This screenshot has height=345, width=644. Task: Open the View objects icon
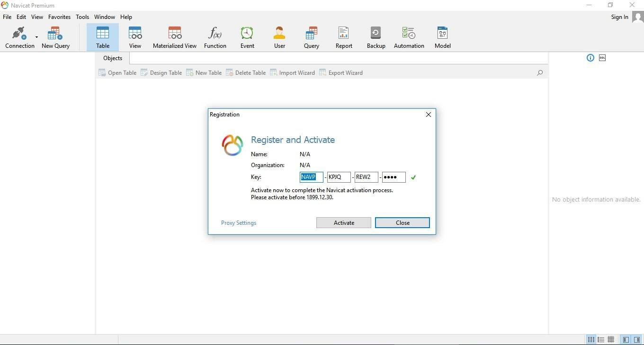135,38
